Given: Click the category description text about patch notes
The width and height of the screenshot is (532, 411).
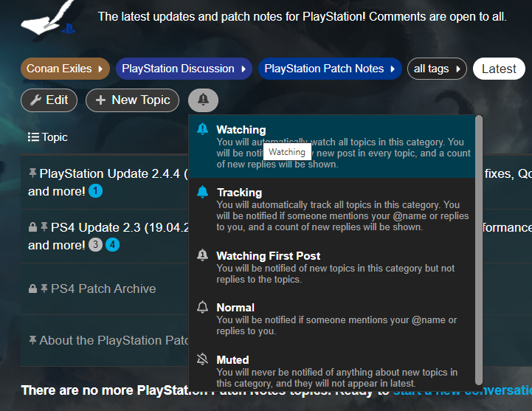Looking at the screenshot, I should pos(303,17).
